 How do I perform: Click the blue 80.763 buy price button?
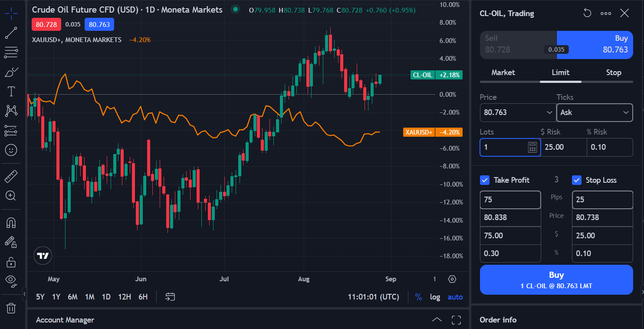pos(99,24)
